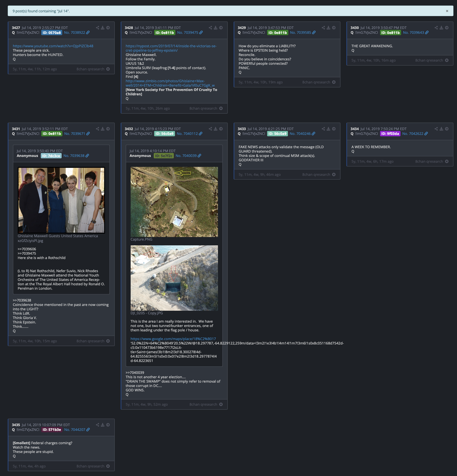Click the x icon beside 3433's 8chan qresearch
457x476 pixels.
[x=334, y=174]
